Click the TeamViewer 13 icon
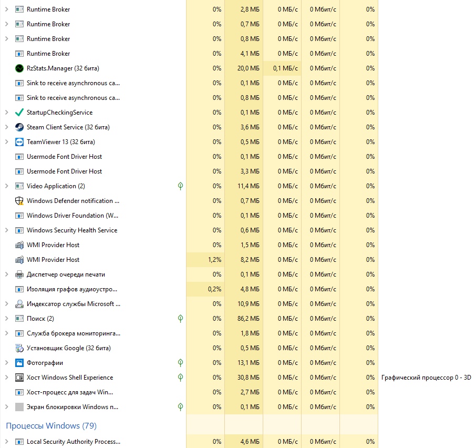476x448 pixels. (x=19, y=142)
